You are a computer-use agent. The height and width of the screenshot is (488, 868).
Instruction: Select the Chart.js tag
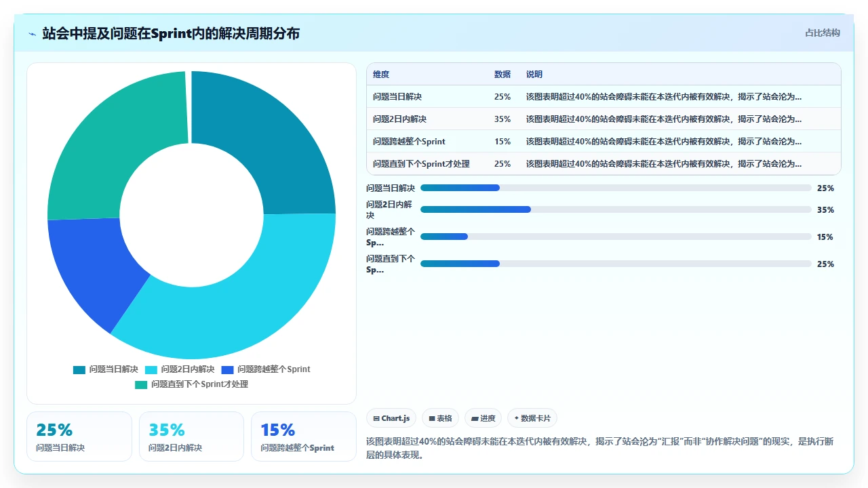(x=391, y=418)
